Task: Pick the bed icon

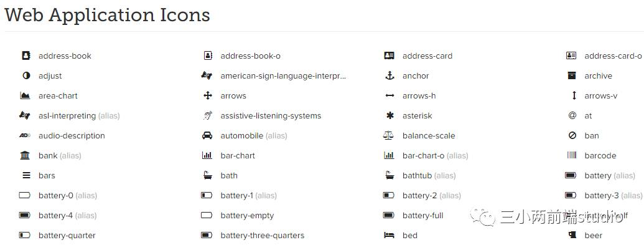Action: click(389, 235)
